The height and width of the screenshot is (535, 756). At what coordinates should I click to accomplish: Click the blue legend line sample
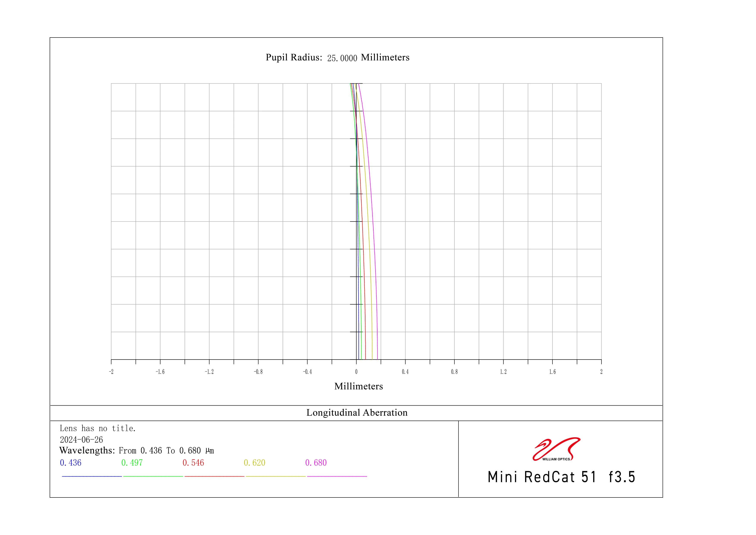click(92, 476)
